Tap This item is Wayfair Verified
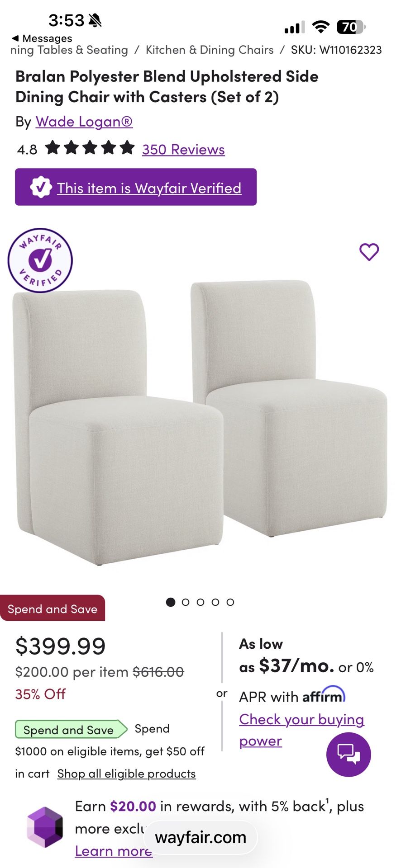The image size is (401, 868). click(149, 188)
